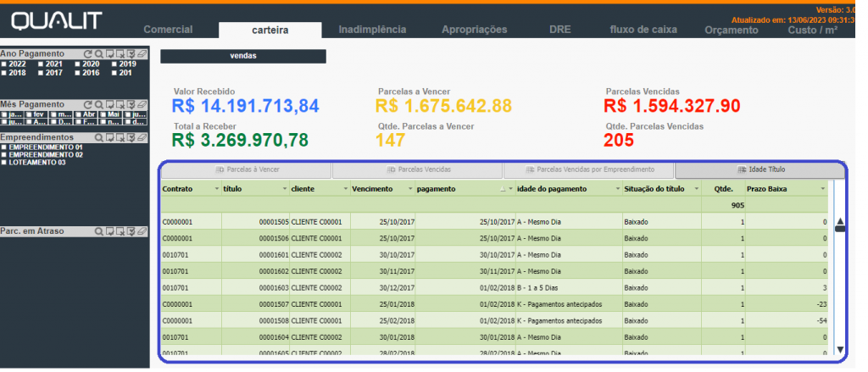Click select-possible icon in Mês Pagamento header
The width and height of the screenshot is (868, 372).
pyautogui.click(x=109, y=104)
